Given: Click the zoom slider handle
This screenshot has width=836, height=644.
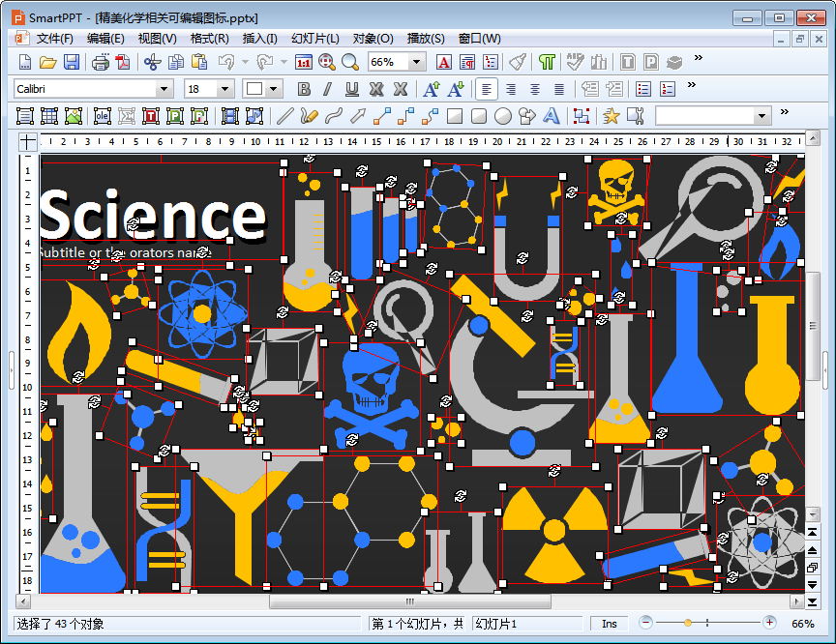Looking at the screenshot, I should pos(688,622).
